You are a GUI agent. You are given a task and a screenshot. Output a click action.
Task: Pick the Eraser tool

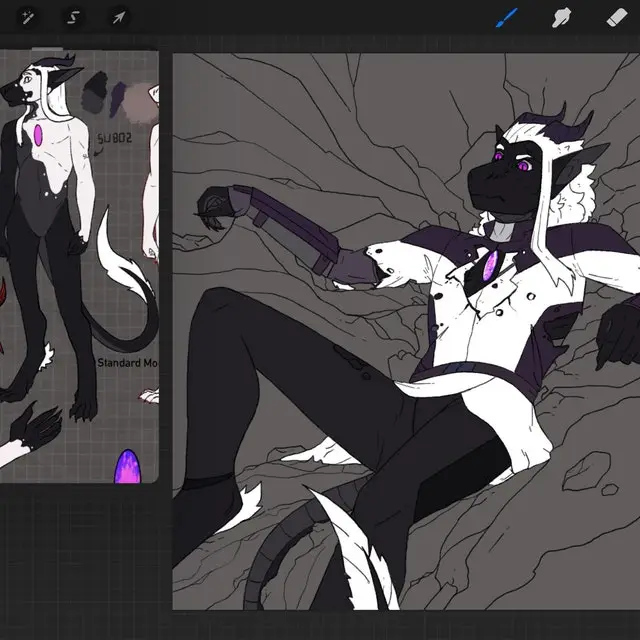(x=617, y=18)
